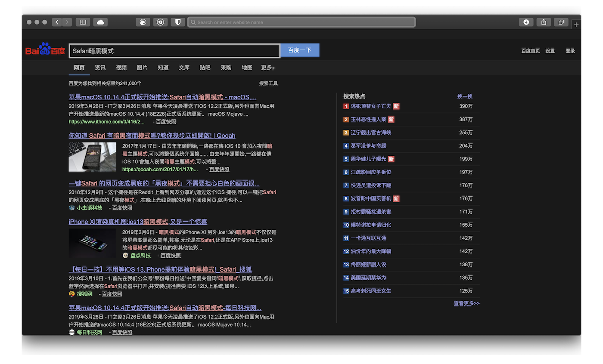Open the https://www.ithome.com URL link

coord(106,122)
